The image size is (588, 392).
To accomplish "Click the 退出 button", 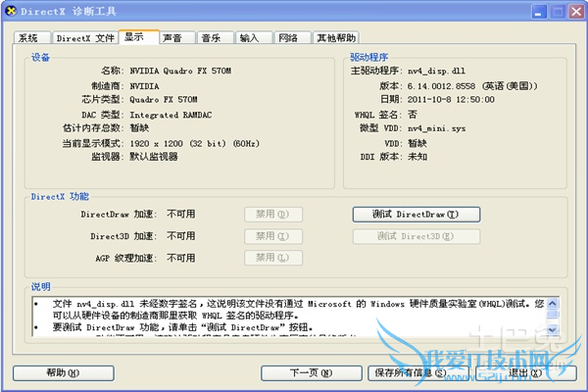I will click(x=525, y=373).
